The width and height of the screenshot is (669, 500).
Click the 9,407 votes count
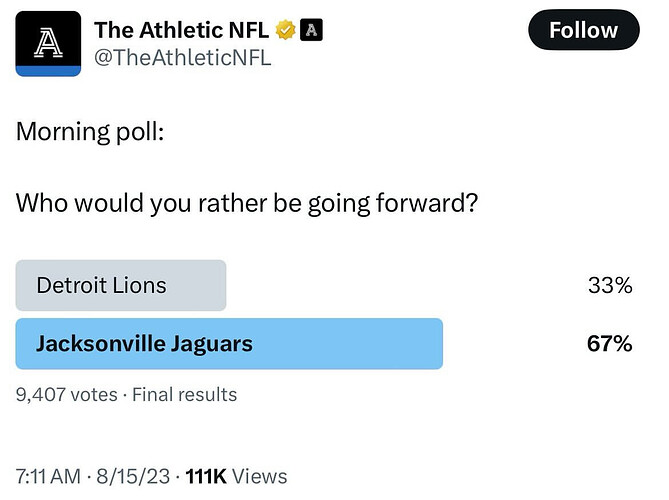click(67, 395)
